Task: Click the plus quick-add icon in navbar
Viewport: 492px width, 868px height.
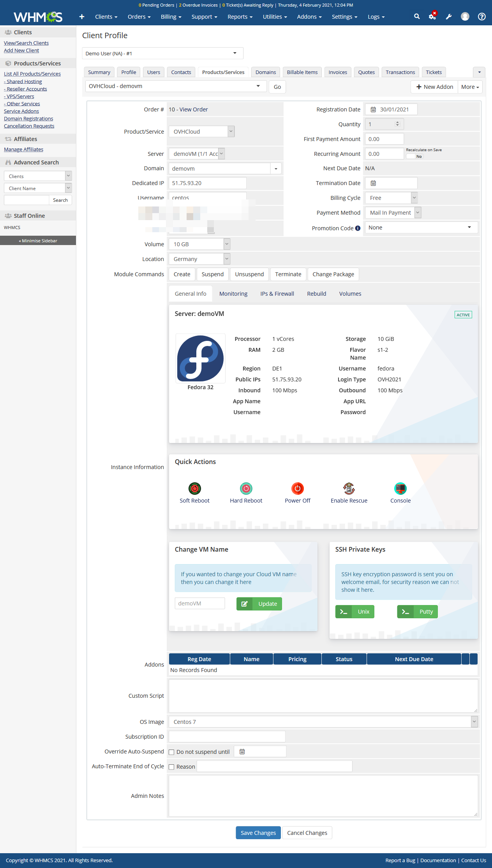Action: click(x=82, y=16)
